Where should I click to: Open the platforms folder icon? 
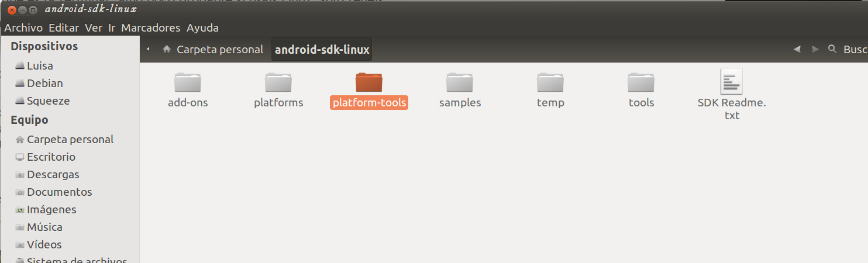point(278,83)
